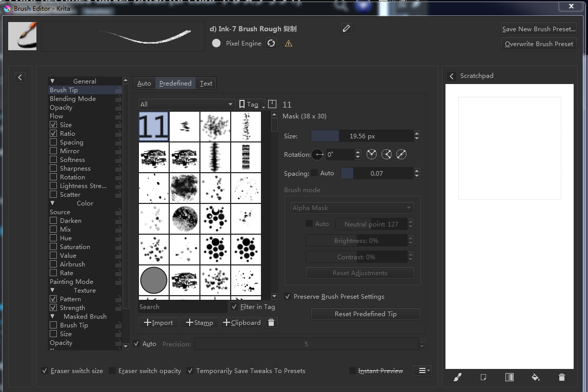588x392 pixels.
Task: Toggle Preserve Brush Preset Settings checkbox
Action: pyautogui.click(x=288, y=297)
